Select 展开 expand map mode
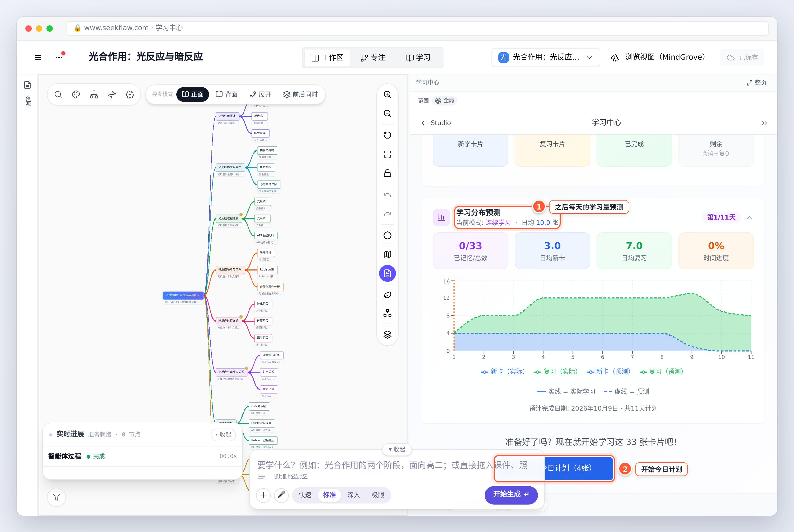Image resolution: width=794 pixels, height=532 pixels. pos(260,94)
